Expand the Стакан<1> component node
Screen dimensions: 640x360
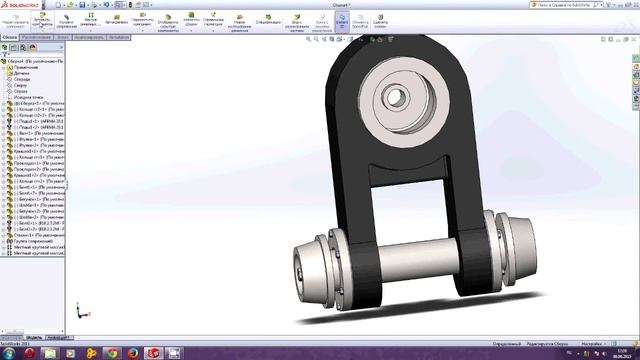point(4,235)
